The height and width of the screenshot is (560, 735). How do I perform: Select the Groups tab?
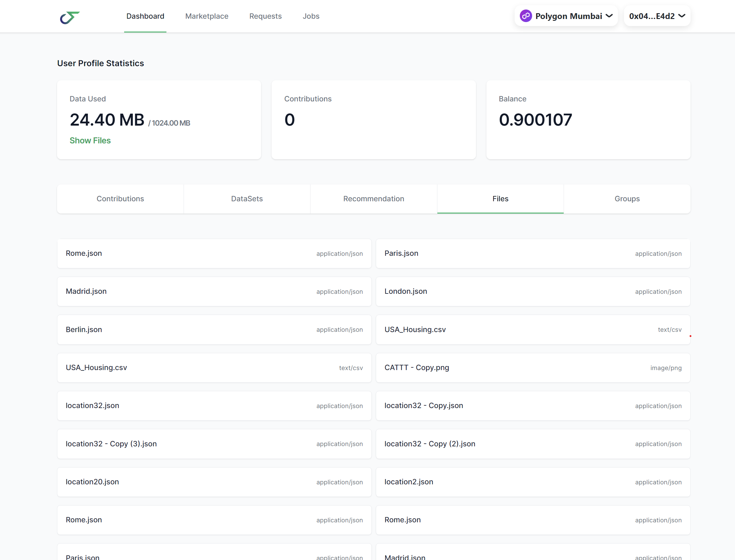tap(627, 199)
